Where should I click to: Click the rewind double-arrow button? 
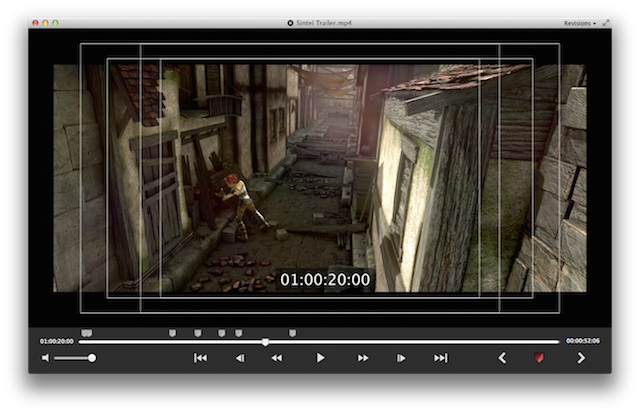click(277, 358)
